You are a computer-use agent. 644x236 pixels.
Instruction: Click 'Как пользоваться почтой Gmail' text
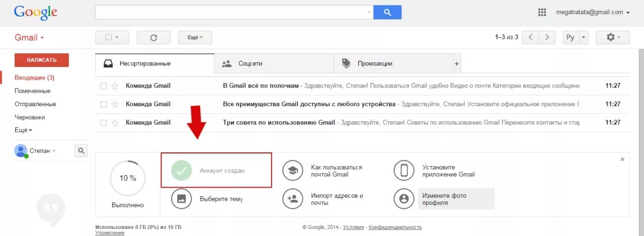click(x=337, y=171)
